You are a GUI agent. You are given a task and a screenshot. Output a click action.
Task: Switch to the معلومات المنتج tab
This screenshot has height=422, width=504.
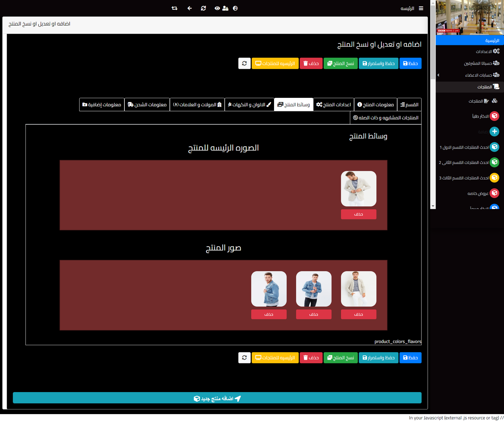(x=375, y=105)
